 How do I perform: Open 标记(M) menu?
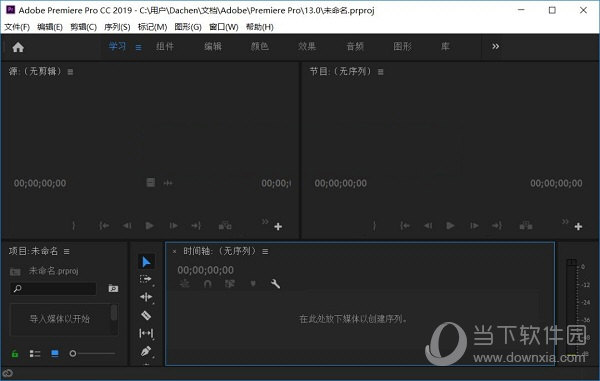pos(152,27)
